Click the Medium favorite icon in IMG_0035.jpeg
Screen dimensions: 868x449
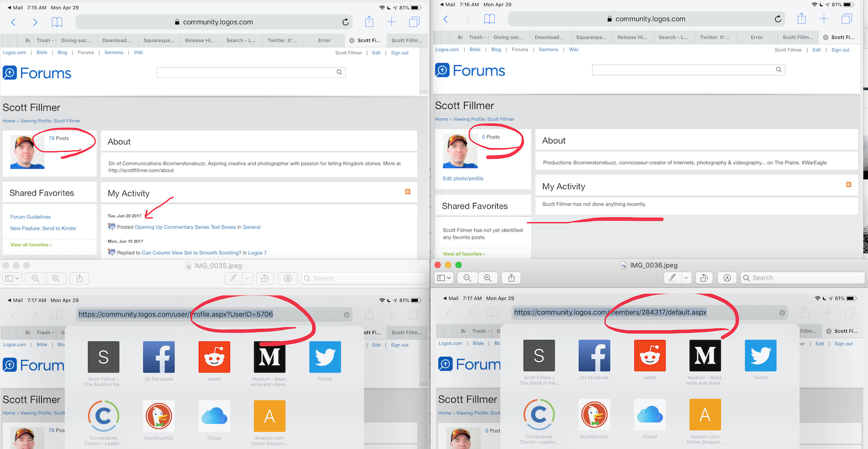pos(269,357)
